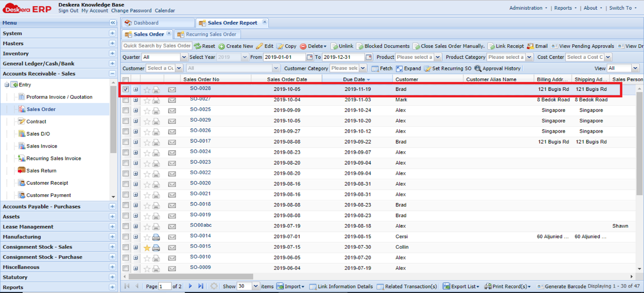Toggle the select-all header checkbox
The height and width of the screenshot is (293, 644).
tap(126, 80)
